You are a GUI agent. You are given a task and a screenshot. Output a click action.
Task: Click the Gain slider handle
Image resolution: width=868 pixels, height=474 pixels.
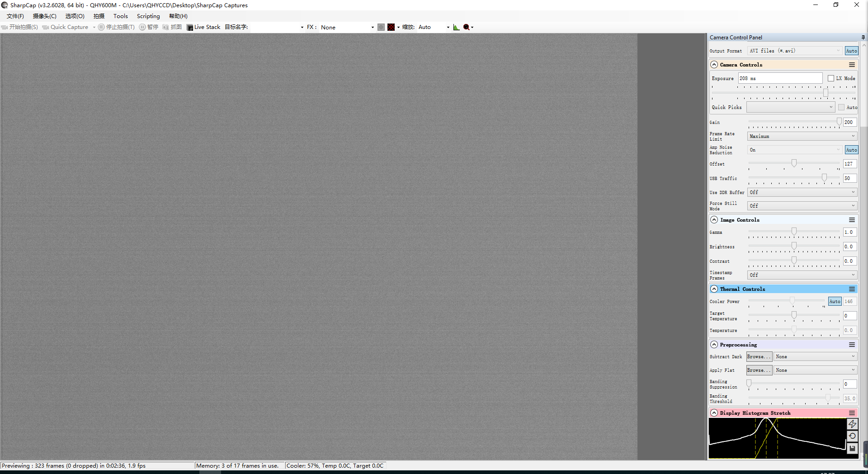tap(839, 122)
